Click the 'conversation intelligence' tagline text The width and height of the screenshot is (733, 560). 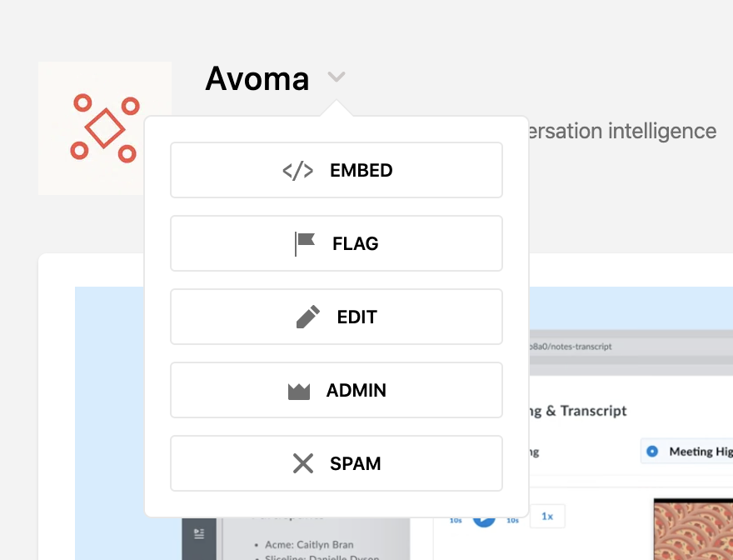pyautogui.click(x=623, y=131)
